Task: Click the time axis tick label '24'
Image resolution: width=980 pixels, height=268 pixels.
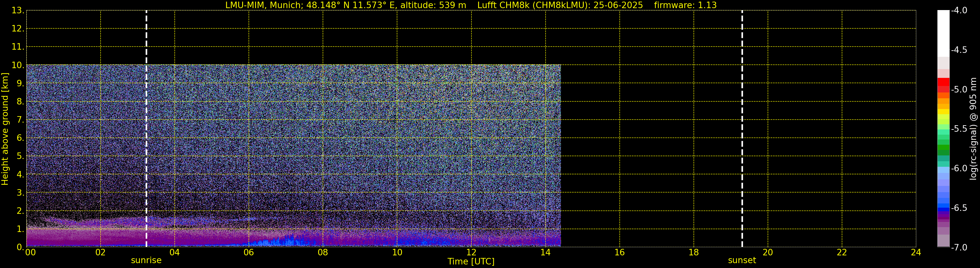Action: tap(916, 252)
